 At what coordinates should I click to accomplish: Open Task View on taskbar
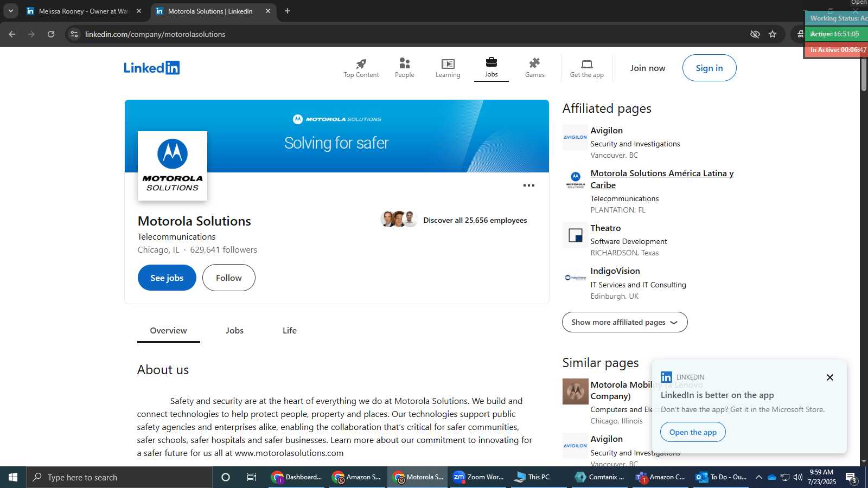pos(251,477)
